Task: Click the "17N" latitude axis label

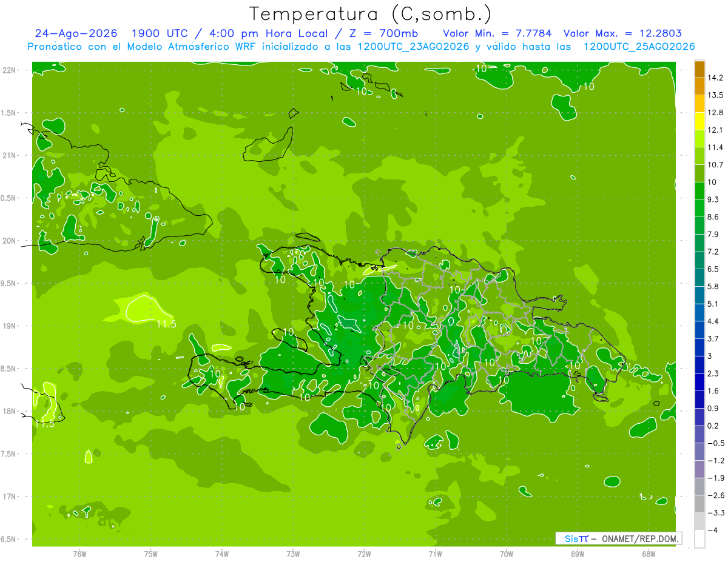Action: 8,497
